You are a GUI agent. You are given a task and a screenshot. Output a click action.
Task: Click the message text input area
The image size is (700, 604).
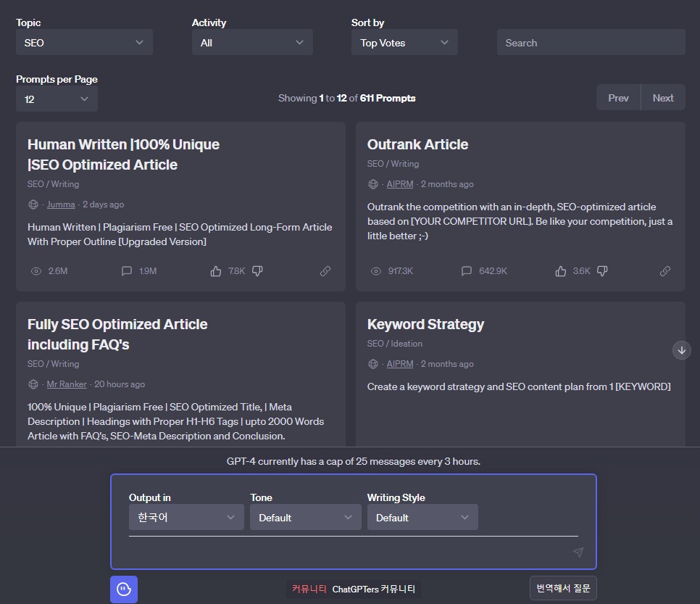click(x=349, y=553)
